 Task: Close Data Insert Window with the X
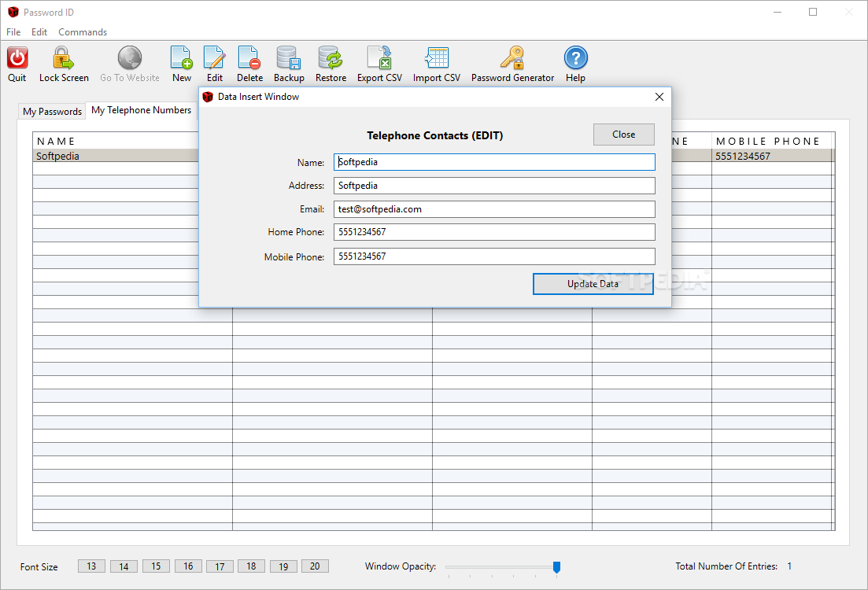tap(659, 97)
